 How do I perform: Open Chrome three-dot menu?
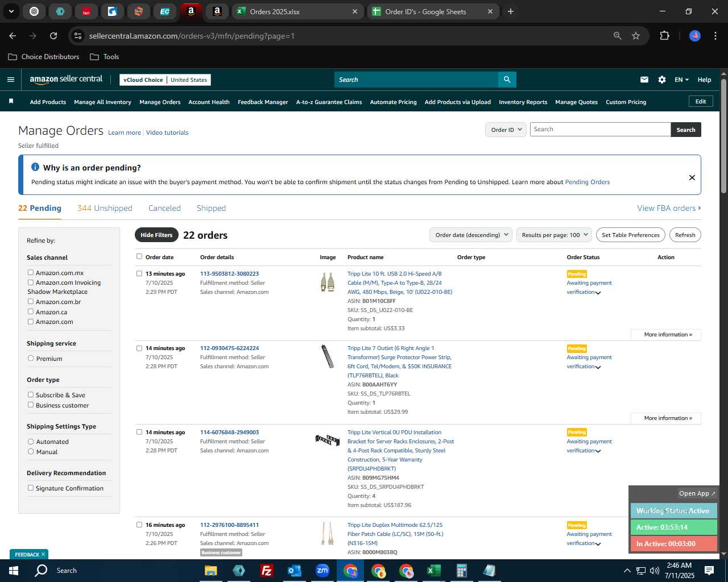click(x=714, y=36)
